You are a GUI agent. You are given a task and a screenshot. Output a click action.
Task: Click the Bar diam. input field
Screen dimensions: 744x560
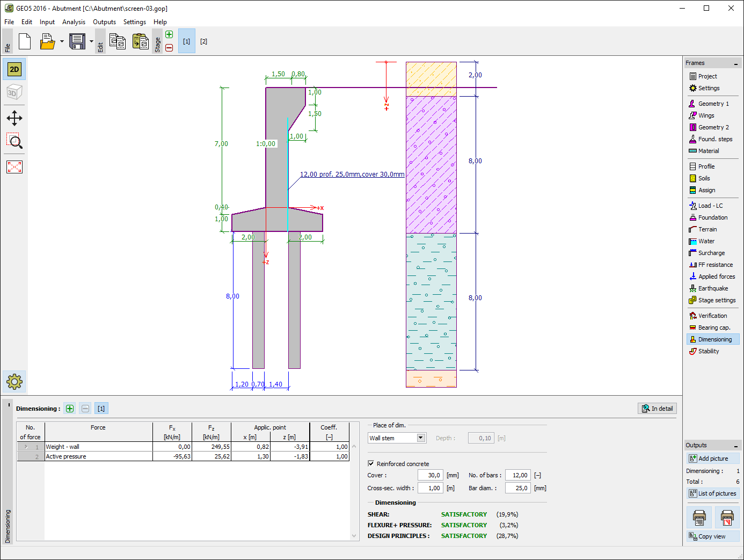tap(518, 488)
